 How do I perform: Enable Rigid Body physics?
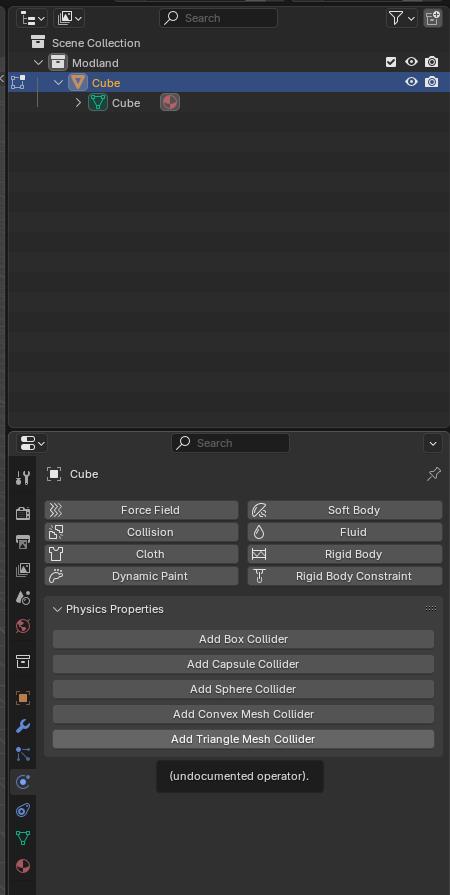[345, 554]
